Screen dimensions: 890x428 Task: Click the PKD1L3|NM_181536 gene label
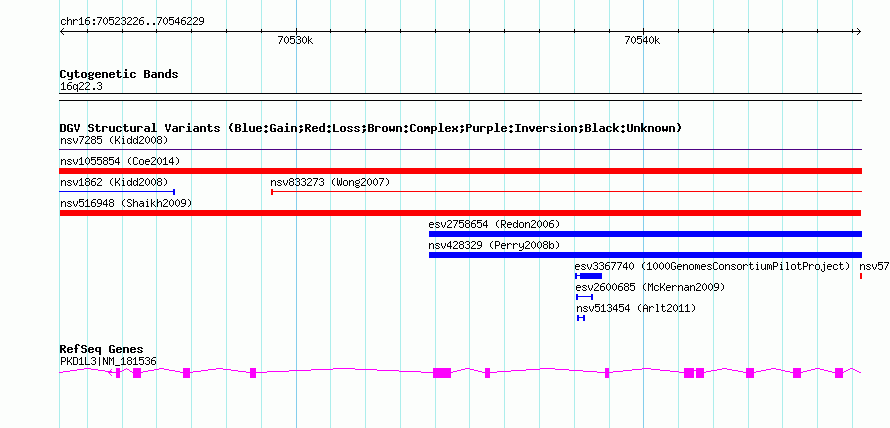click(x=108, y=361)
